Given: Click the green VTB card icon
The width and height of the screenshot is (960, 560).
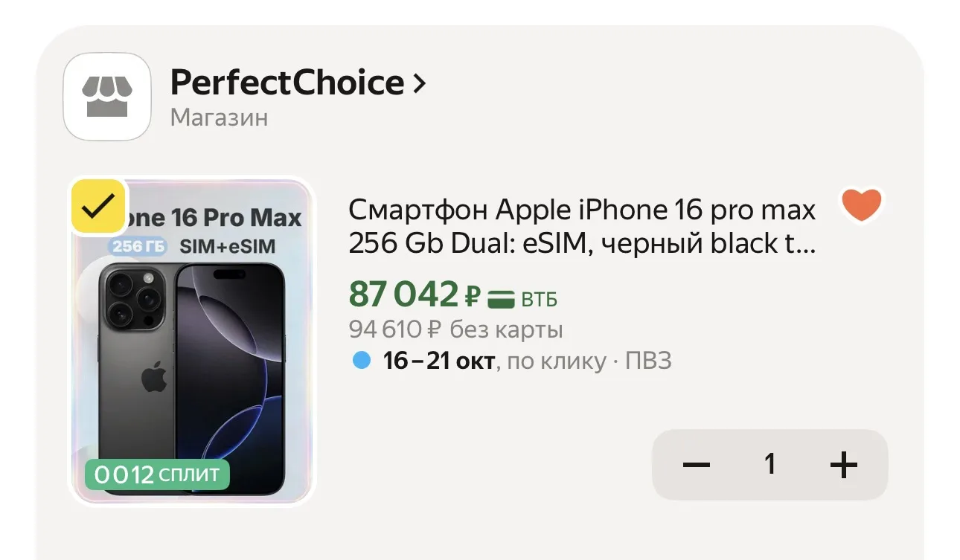Looking at the screenshot, I should tap(502, 300).
